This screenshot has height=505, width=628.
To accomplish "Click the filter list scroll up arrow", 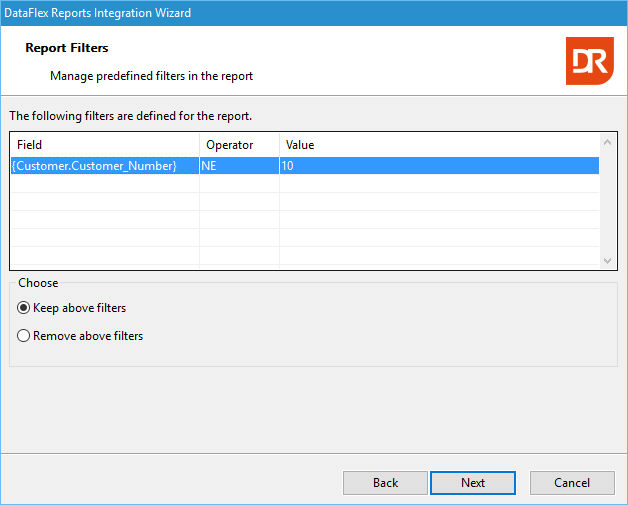I will click(x=607, y=142).
